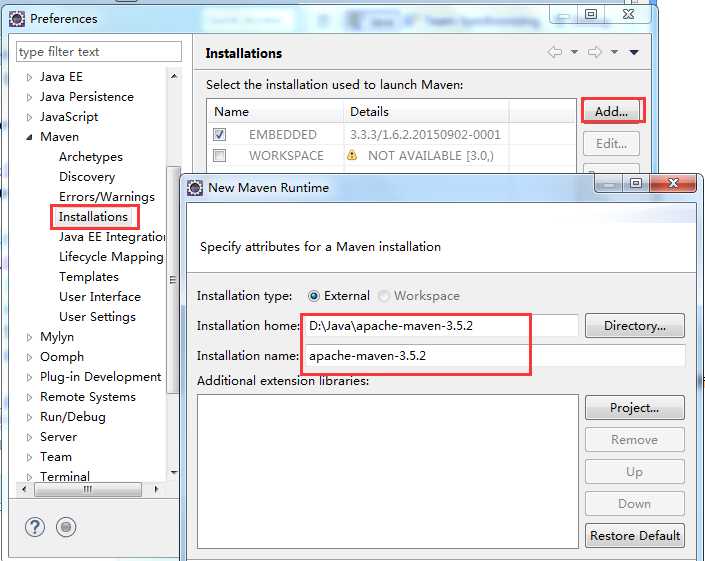Expand the Plug-in Development tree node
This screenshot has width=705, height=561.
(29, 377)
